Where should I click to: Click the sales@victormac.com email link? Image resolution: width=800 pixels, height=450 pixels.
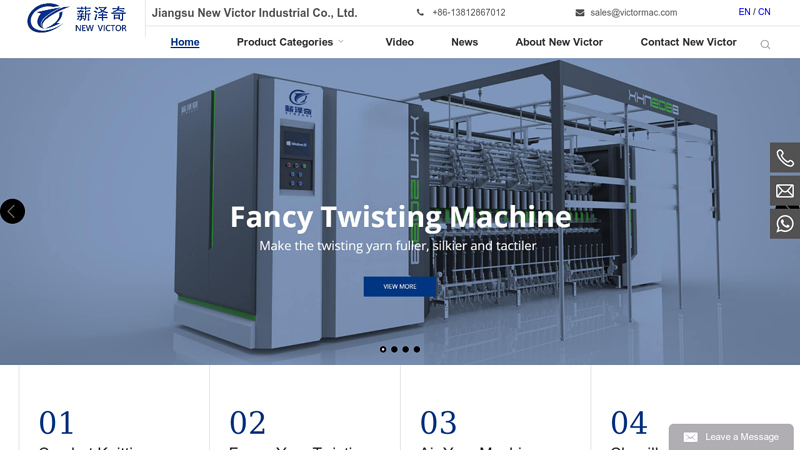634,13
